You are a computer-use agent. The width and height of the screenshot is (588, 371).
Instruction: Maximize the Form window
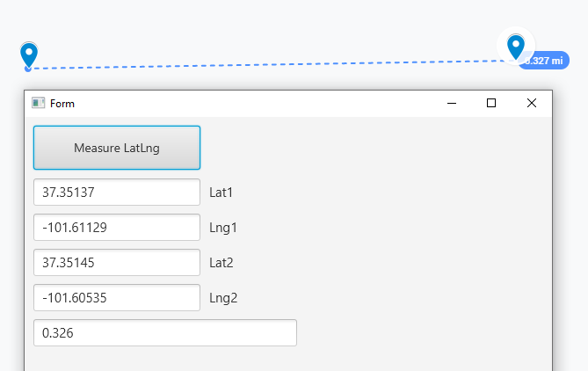coord(491,103)
